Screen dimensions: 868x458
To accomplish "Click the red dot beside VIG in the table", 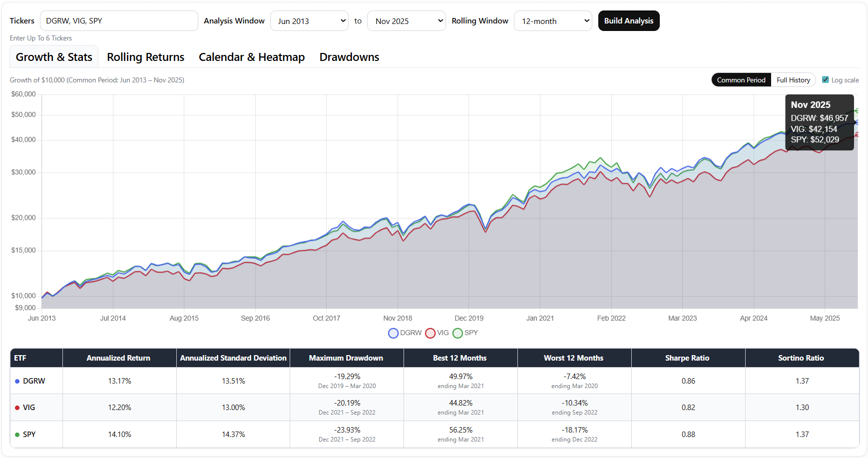I will pos(16,408).
